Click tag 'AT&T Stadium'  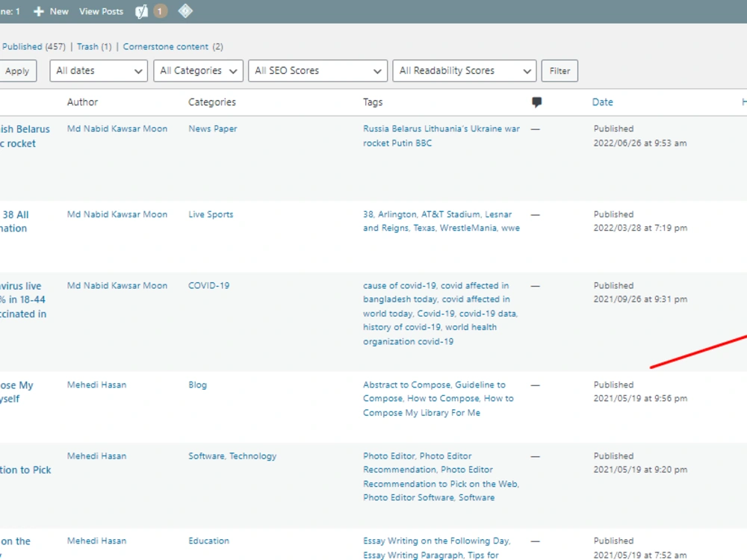(x=450, y=214)
